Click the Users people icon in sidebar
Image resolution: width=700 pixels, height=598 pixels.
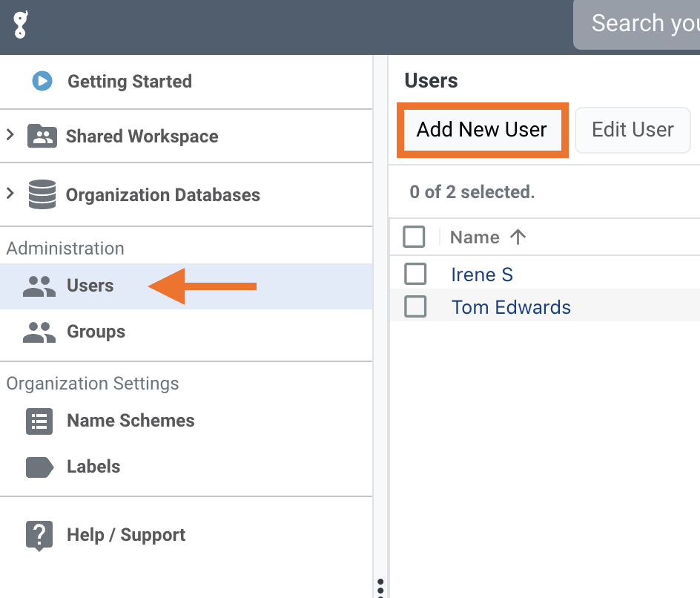(x=39, y=286)
